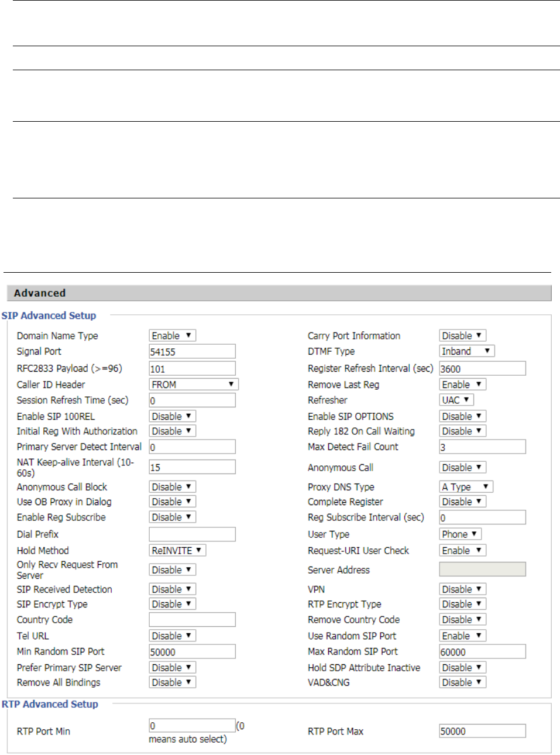Select the NAT Keep-alive Interval field
The width and height of the screenshot is (560, 755).
192,467
